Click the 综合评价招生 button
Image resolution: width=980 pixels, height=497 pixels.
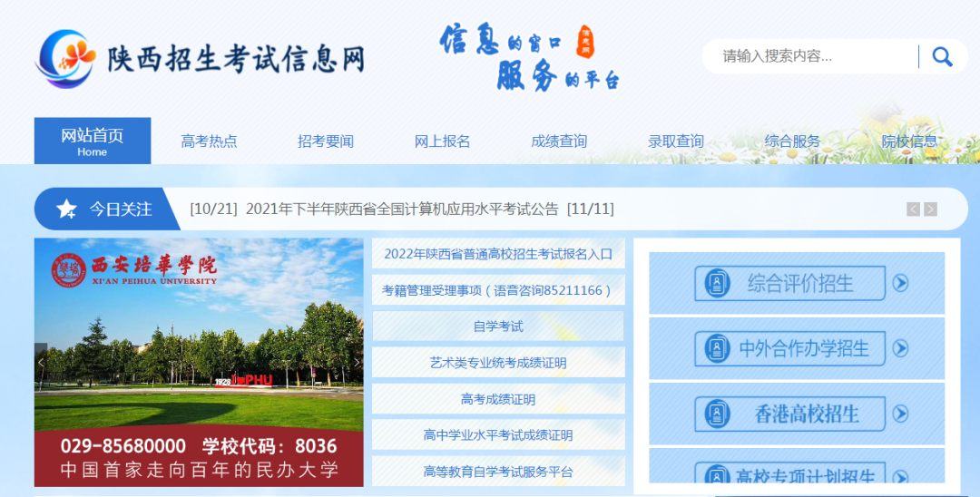[790, 284]
